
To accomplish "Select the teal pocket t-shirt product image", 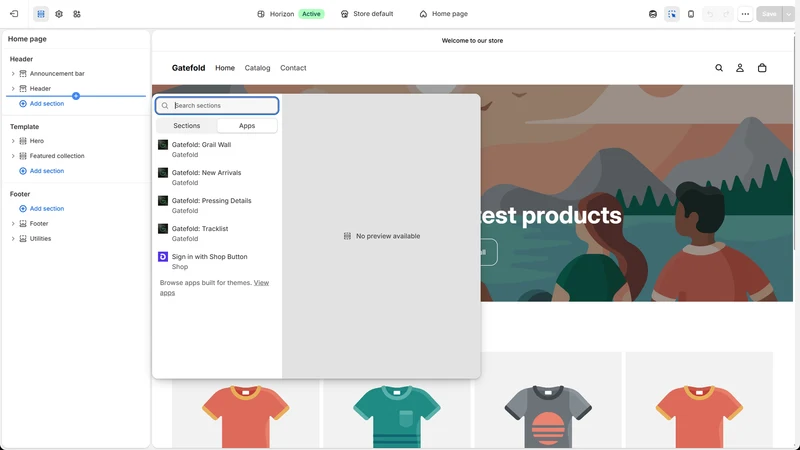I will pyautogui.click(x=396, y=416).
